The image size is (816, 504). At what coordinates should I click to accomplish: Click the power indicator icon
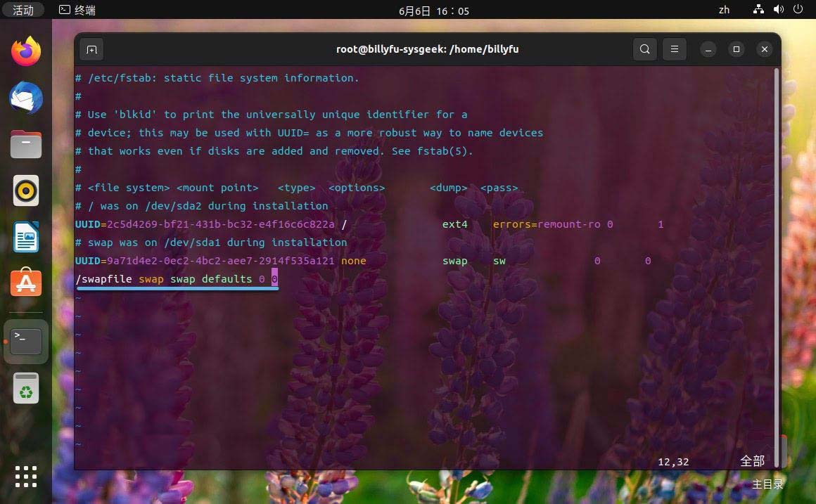[799, 10]
